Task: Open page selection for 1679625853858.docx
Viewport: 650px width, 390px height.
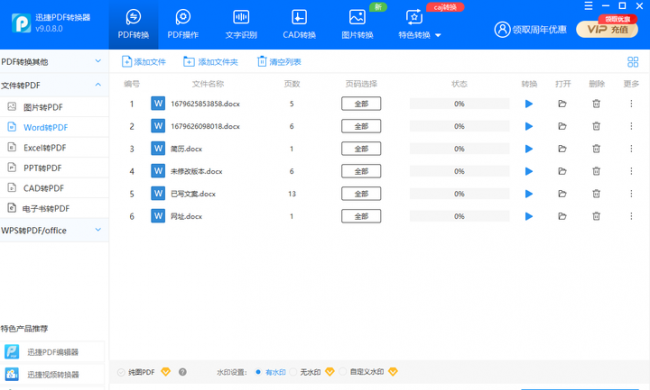Action: click(361, 104)
